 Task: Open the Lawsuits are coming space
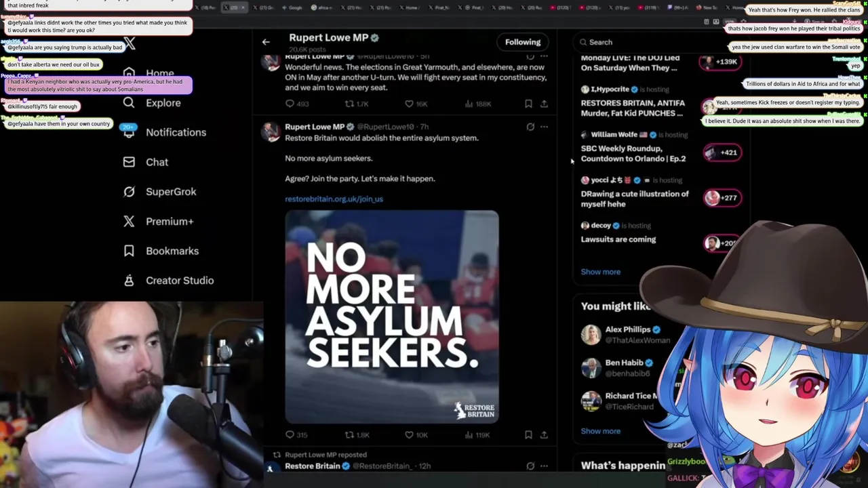point(618,239)
